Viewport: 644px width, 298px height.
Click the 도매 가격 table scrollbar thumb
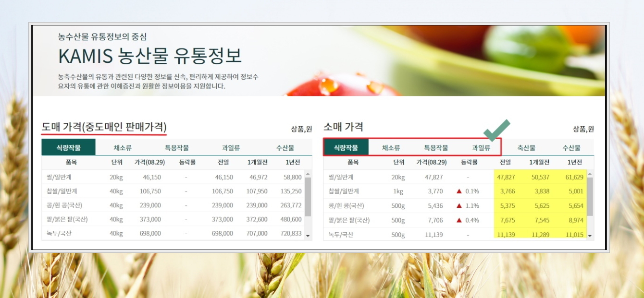point(308,196)
